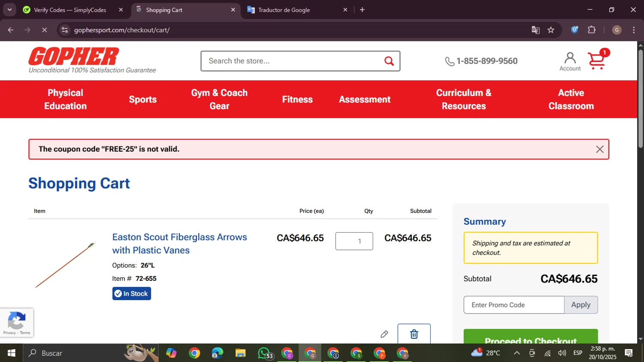Open Sports menu

click(x=143, y=99)
